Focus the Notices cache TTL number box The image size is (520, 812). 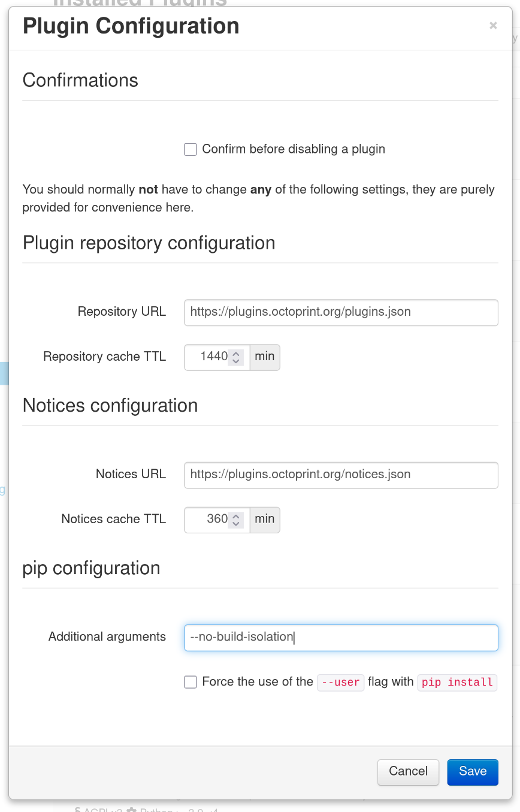pos(207,520)
